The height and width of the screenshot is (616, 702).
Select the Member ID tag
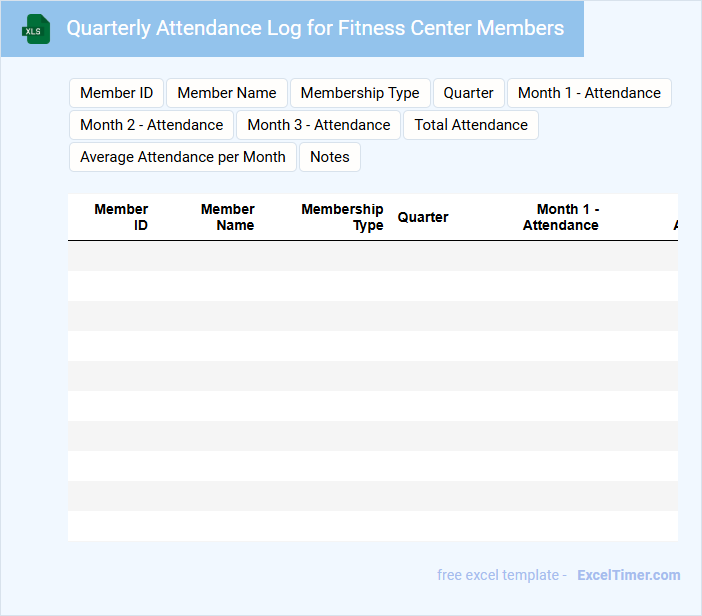coord(116,93)
